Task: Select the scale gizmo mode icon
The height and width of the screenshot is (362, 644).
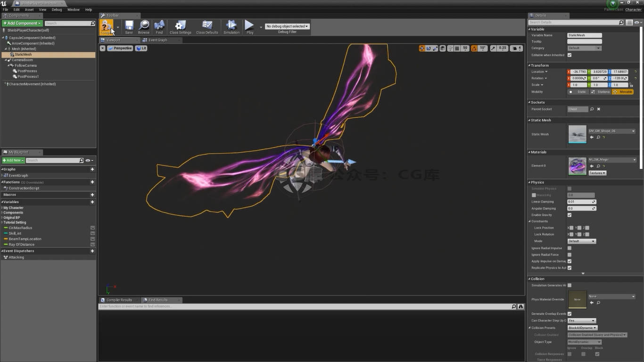Action: pyautogui.click(x=435, y=48)
